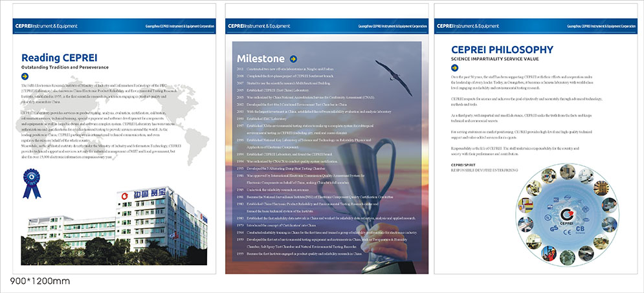Select the CB Scheme certification mark

(581, 230)
